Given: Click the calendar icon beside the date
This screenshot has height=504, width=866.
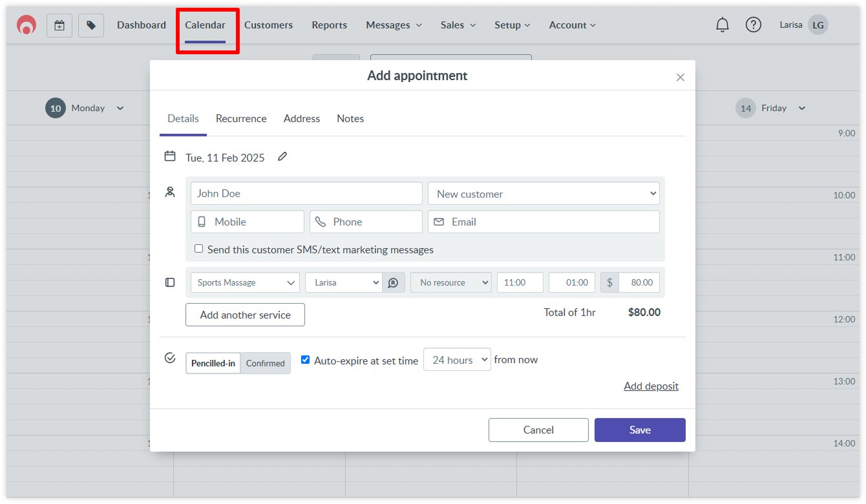Looking at the screenshot, I should point(170,156).
